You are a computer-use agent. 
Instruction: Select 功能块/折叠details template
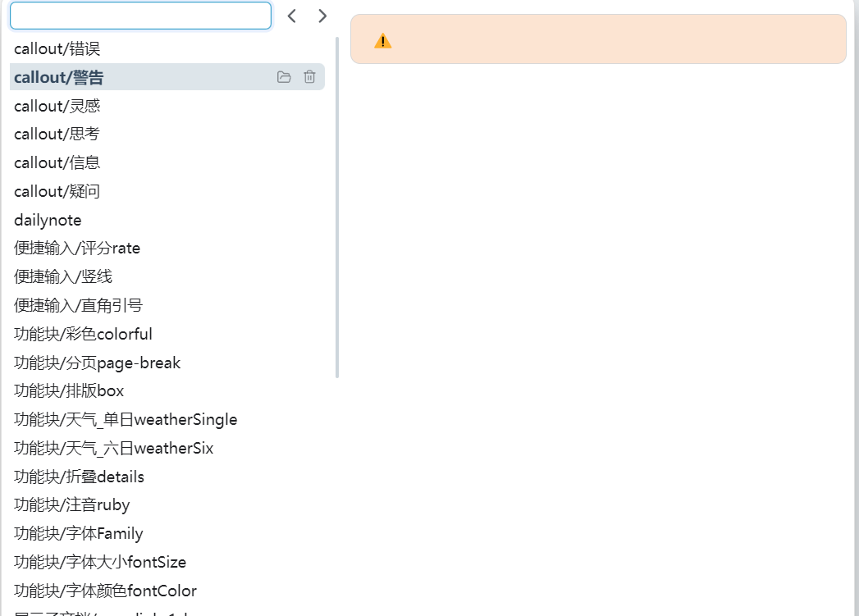[79, 477]
